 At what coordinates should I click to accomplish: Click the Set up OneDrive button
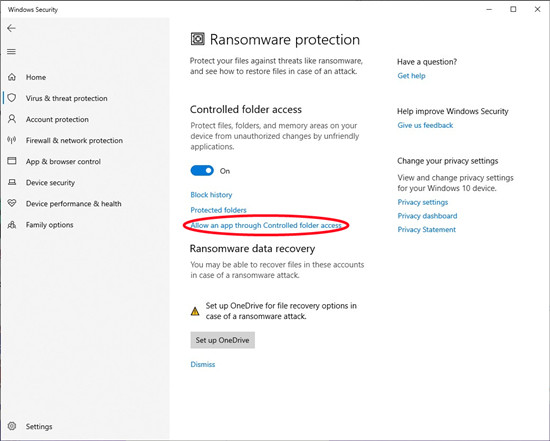pyautogui.click(x=222, y=340)
